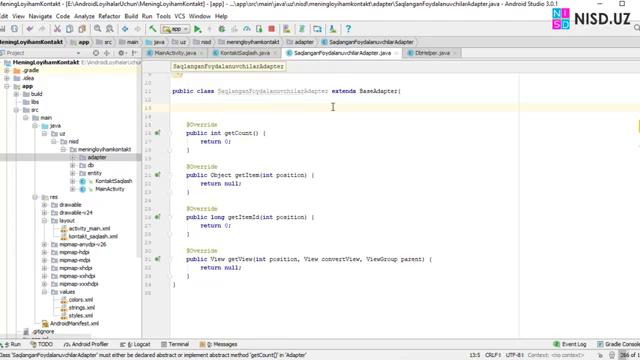Expand the .gradle folder node

click(7, 71)
